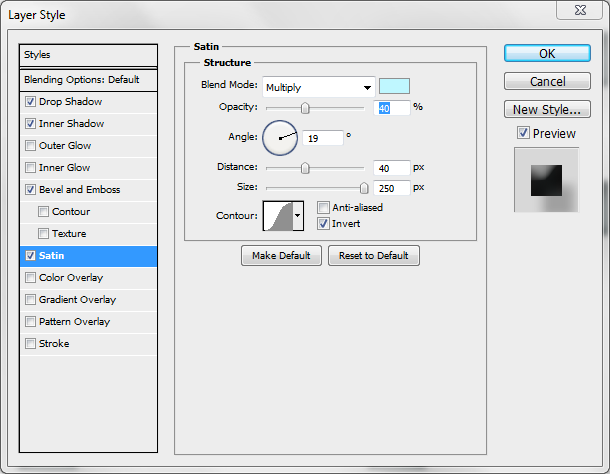This screenshot has width=610, height=474.
Task: Click the Size slider handle
Action: [x=364, y=188]
